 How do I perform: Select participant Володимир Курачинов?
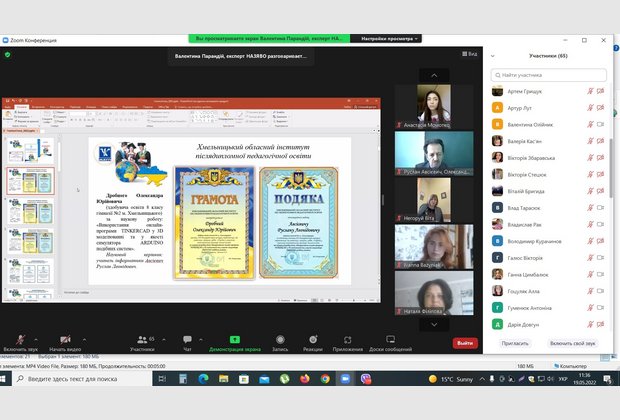548,241
